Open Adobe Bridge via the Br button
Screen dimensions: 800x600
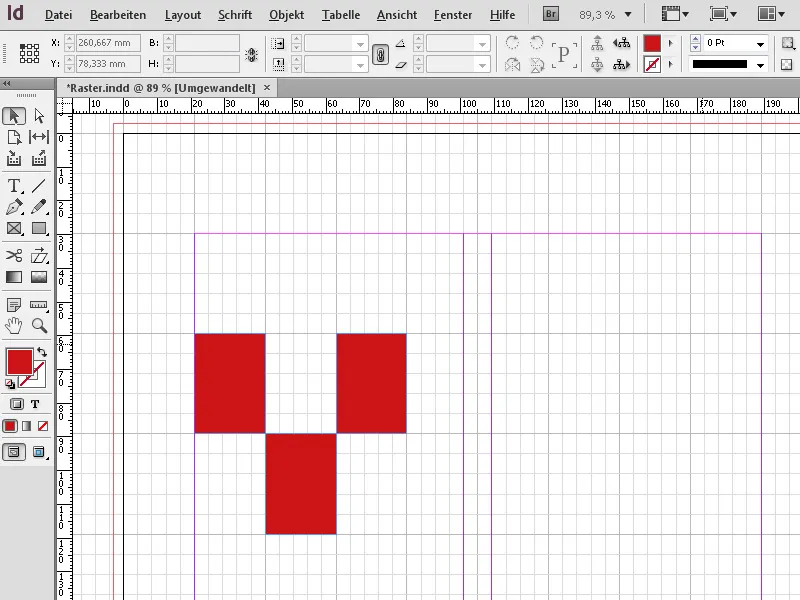549,14
